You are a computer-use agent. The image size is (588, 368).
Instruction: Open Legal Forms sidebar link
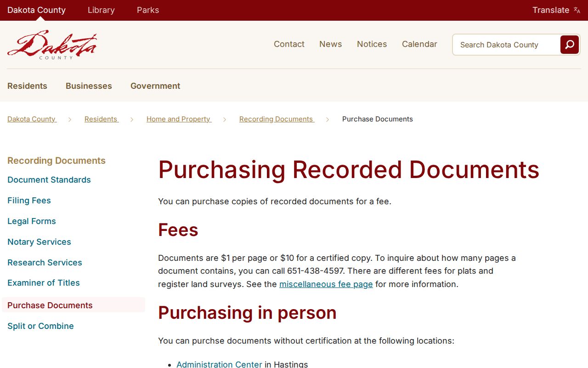tap(32, 221)
